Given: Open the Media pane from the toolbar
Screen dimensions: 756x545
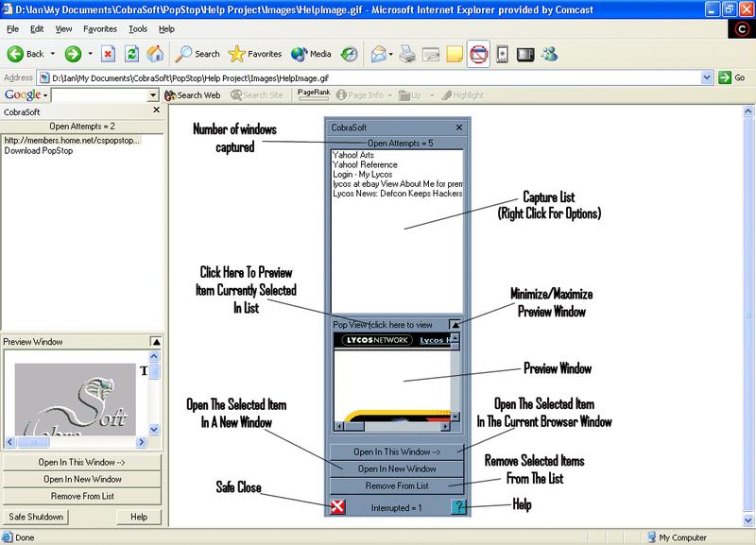Looking at the screenshot, I should [x=311, y=54].
